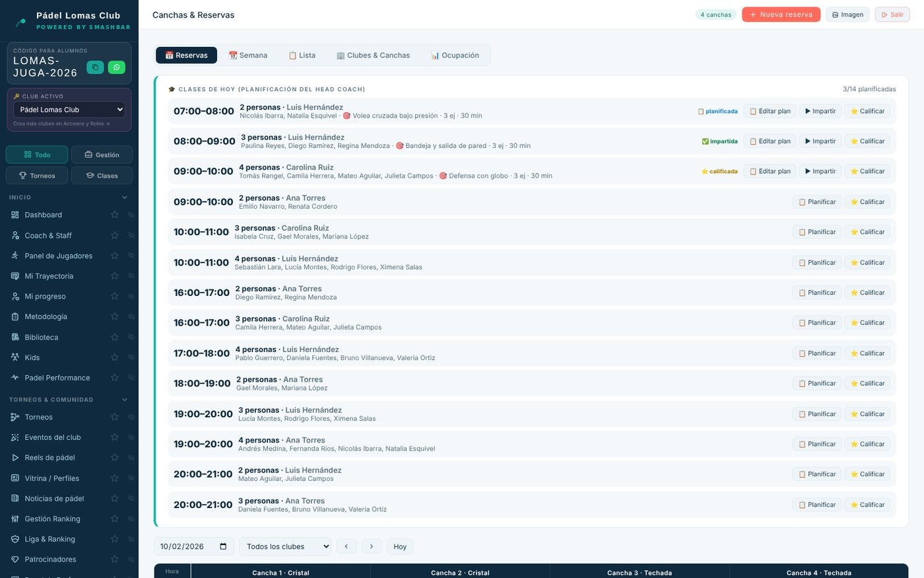
Task: Open the Club Activo dropdown
Action: click(x=69, y=110)
